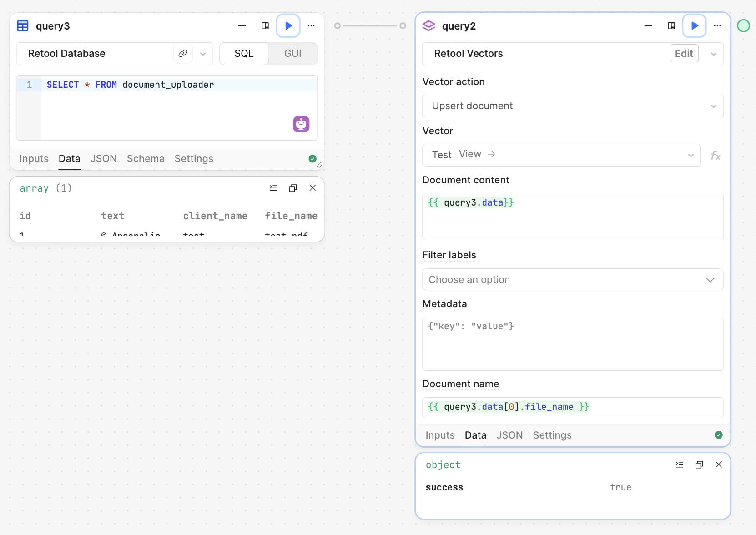Click the array (1) result label
The width and height of the screenshot is (756, 535).
point(45,188)
